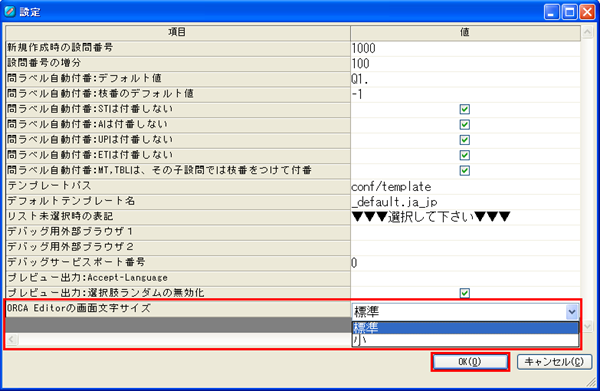Open the 画面文字サイズ dropdown arrow
The width and height of the screenshot is (600, 391).
(572, 312)
